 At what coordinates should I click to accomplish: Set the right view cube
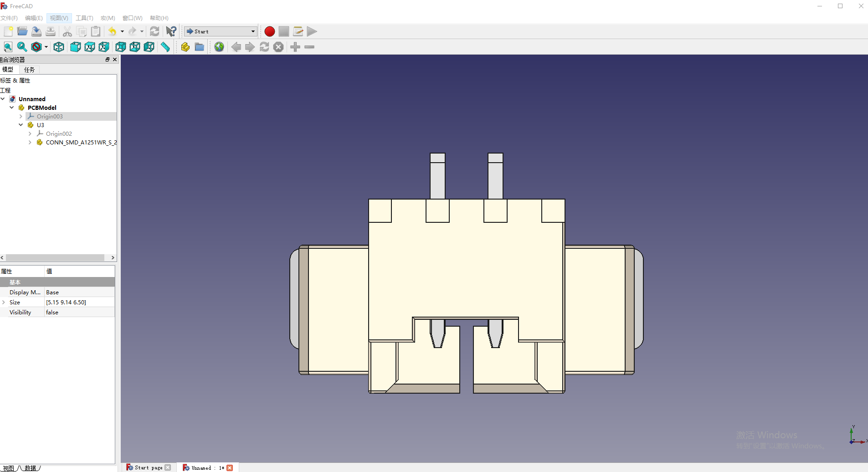(104, 47)
